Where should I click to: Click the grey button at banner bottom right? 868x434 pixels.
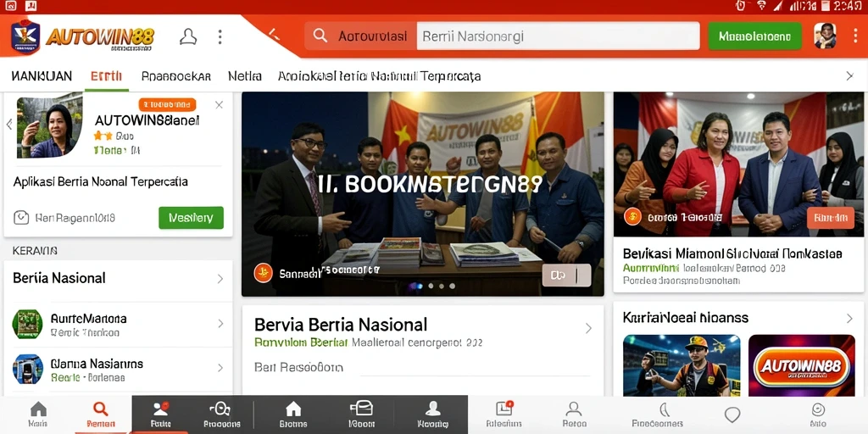[x=566, y=275]
